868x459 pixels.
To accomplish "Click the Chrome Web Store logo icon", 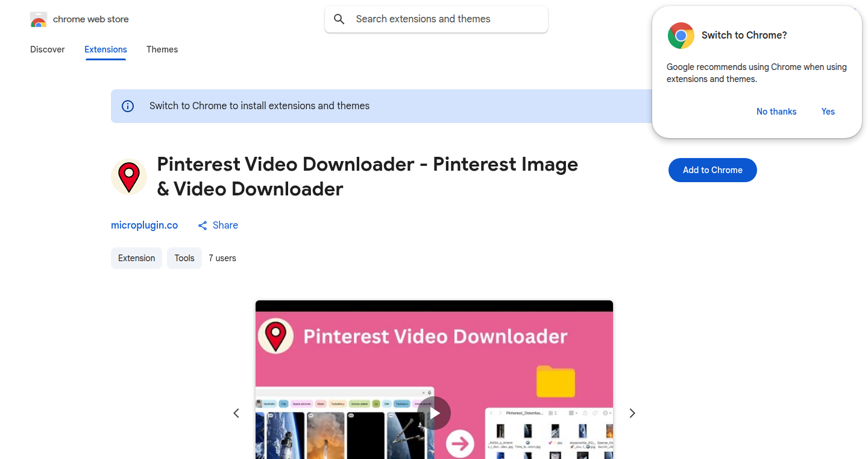I will tap(39, 19).
